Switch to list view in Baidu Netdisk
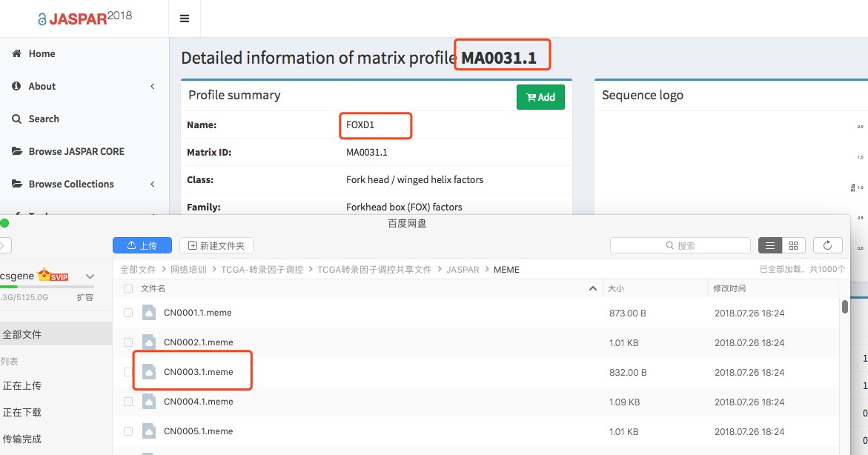The image size is (868, 455). coord(769,245)
